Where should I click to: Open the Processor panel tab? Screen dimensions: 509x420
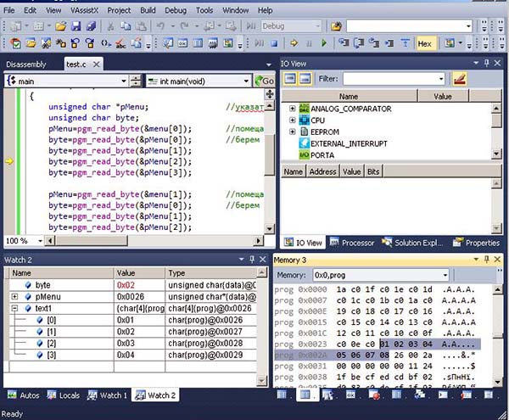tap(352, 243)
